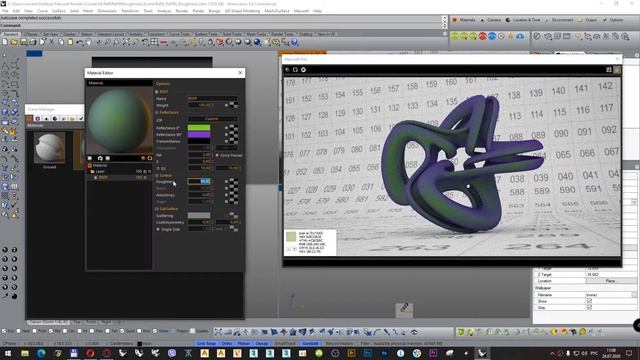This screenshot has width=640, height=360.
Task: Open the File menu
Action: click(5, 11)
